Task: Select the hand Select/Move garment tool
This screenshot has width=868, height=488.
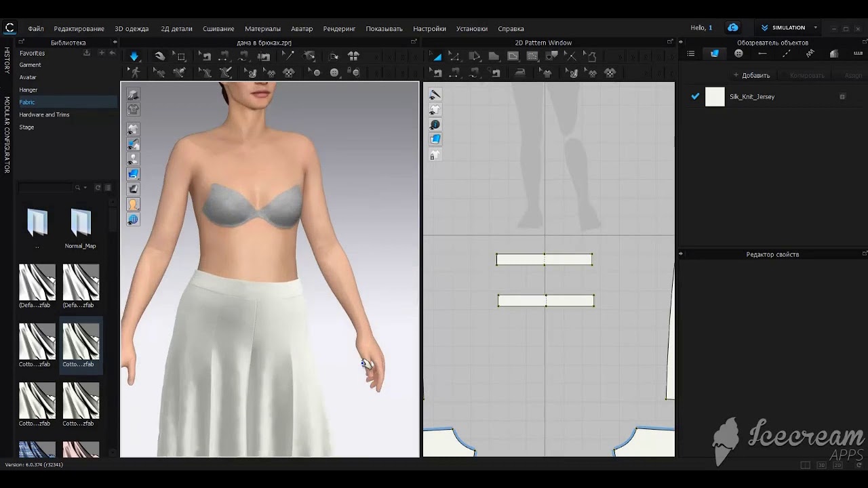Action: [x=159, y=56]
